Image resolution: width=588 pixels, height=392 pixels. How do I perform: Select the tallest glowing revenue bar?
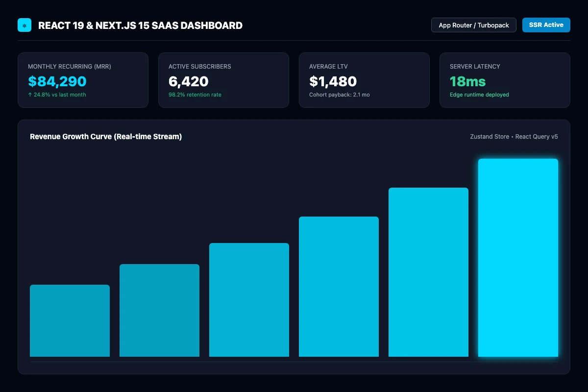click(x=518, y=258)
